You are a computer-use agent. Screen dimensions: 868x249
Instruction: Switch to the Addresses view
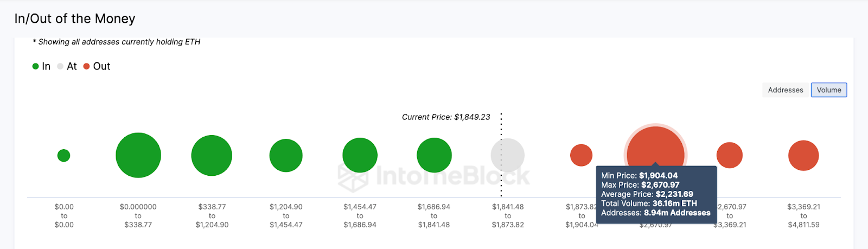(785, 90)
